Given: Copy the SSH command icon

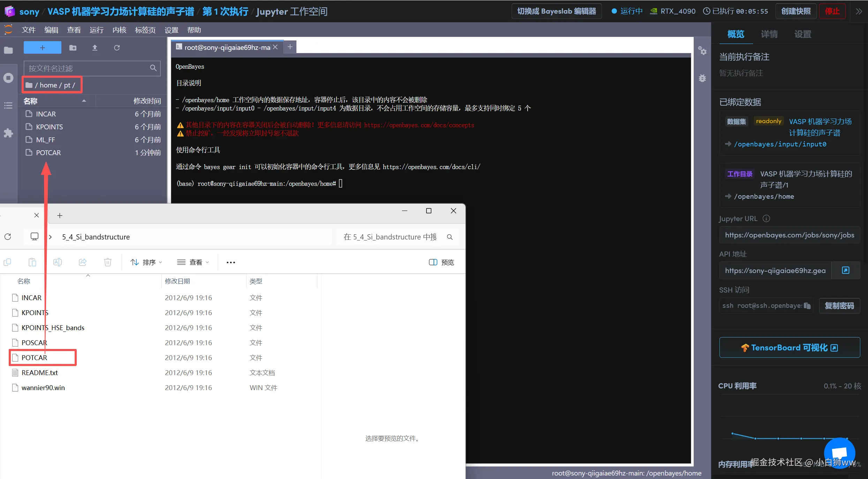Looking at the screenshot, I should click(x=807, y=306).
